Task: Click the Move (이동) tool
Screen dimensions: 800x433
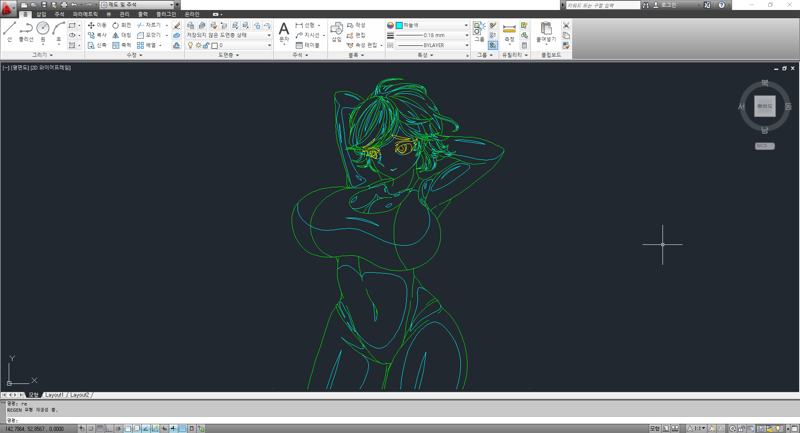Action: point(97,25)
